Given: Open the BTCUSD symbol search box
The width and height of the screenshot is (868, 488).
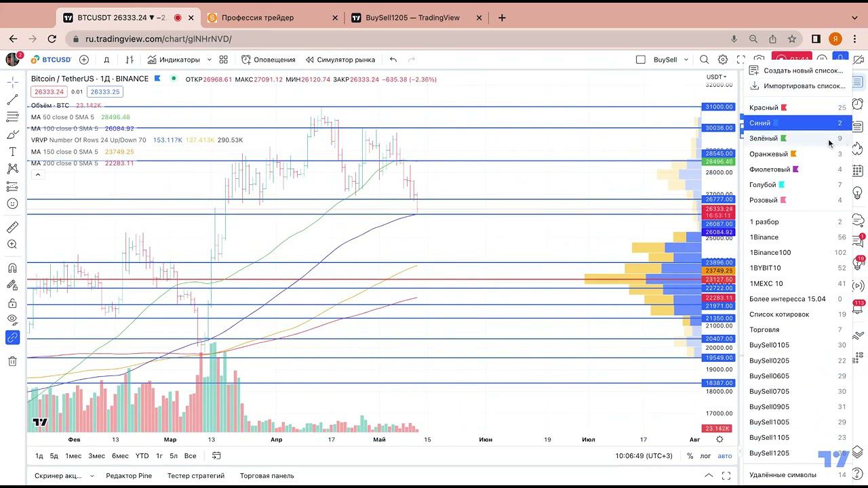Looking at the screenshot, I should tap(50, 60).
